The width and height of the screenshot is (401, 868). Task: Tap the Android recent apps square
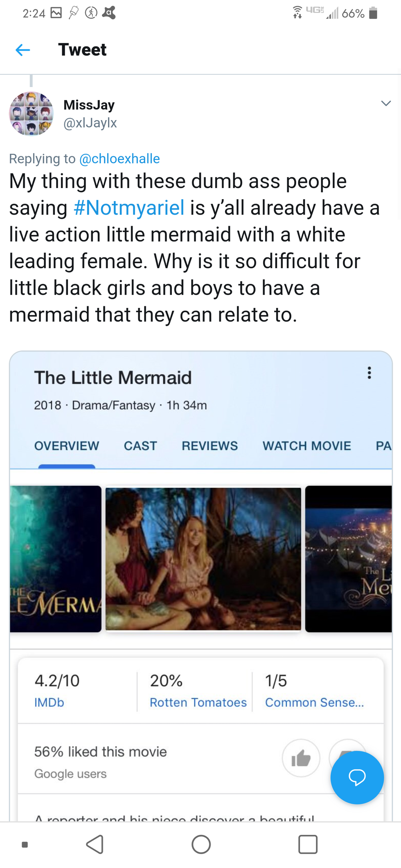pyautogui.click(x=308, y=844)
